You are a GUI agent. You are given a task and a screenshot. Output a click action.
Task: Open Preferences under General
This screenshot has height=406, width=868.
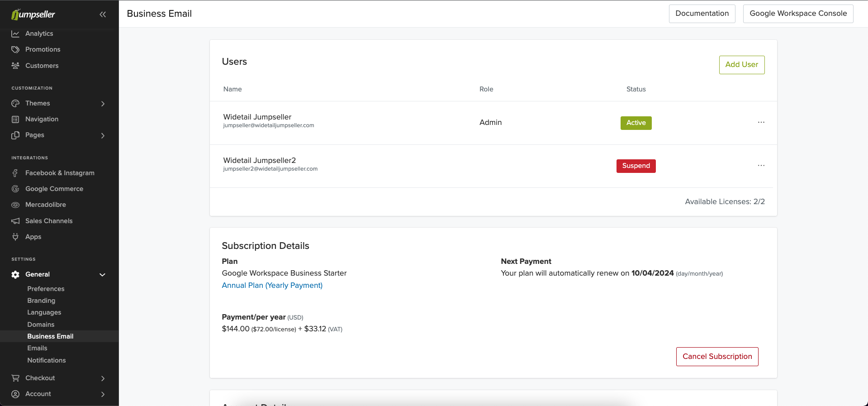click(x=46, y=289)
